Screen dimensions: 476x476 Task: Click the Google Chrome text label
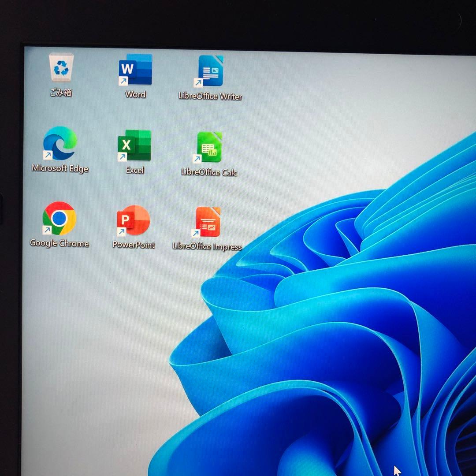coord(59,243)
